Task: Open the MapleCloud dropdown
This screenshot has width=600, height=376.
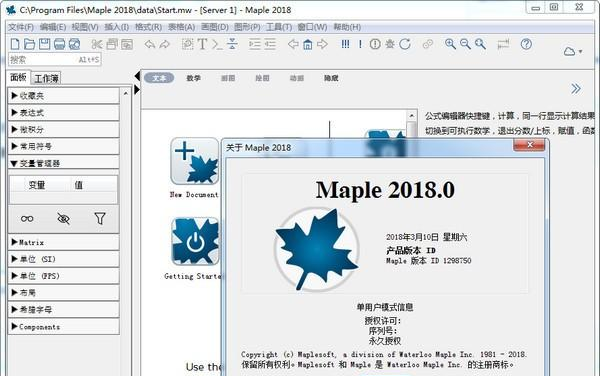Action: (572, 51)
